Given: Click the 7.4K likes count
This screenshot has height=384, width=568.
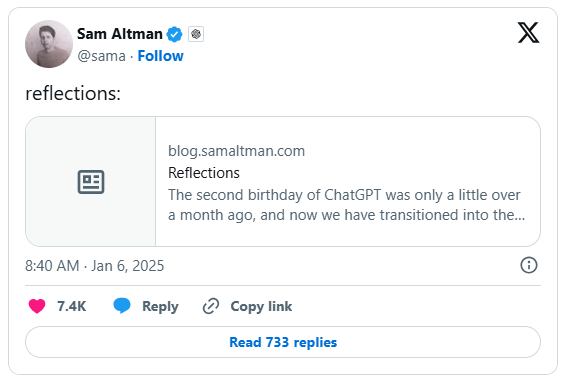Looking at the screenshot, I should [x=71, y=306].
